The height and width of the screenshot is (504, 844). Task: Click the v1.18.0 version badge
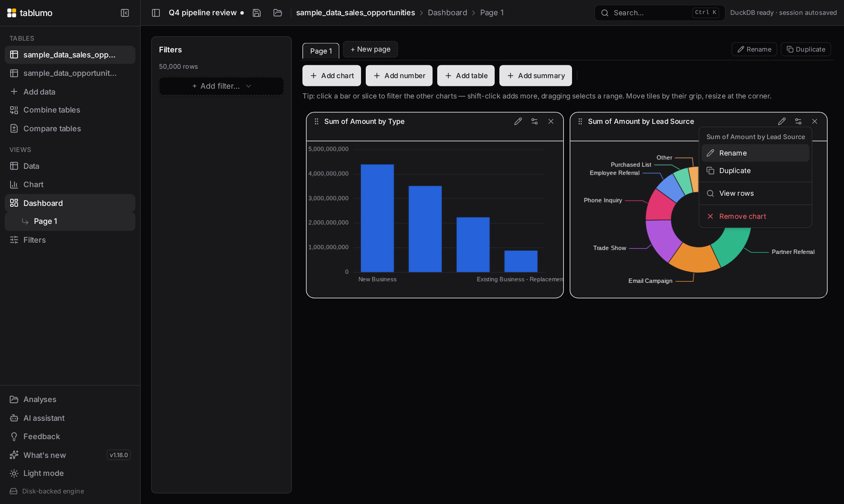coord(119,455)
